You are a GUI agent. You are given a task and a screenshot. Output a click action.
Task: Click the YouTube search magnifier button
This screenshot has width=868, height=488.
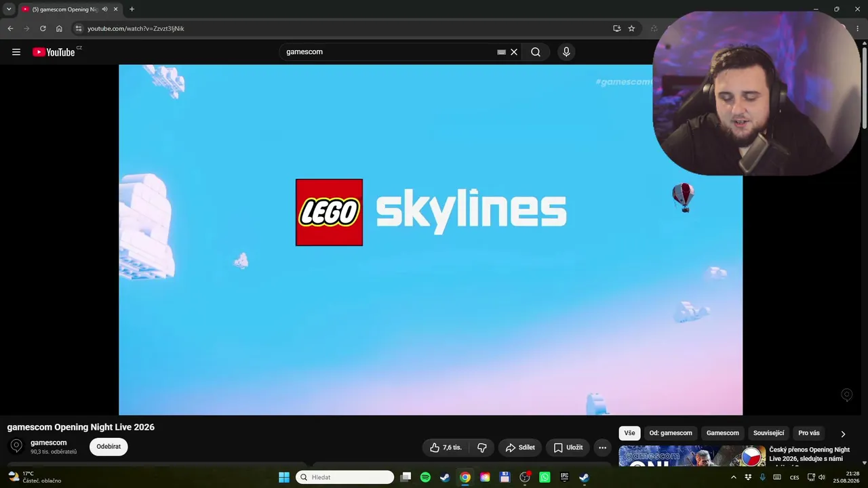pyautogui.click(x=536, y=52)
